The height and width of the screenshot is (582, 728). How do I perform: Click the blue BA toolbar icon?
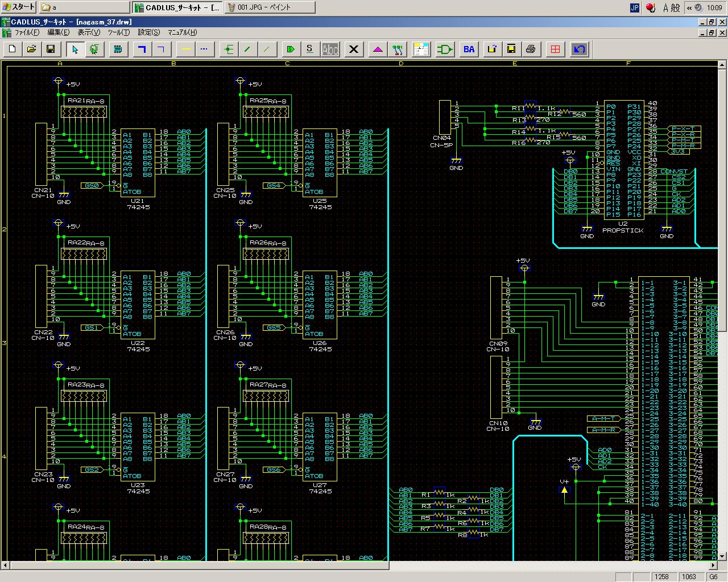point(469,49)
